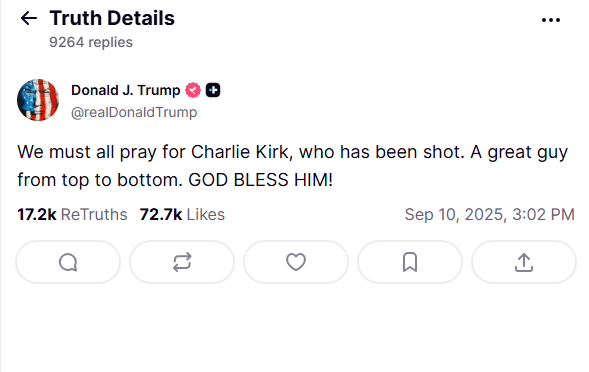Share the post using the upload icon
The width and height of the screenshot is (589, 372).
(524, 262)
